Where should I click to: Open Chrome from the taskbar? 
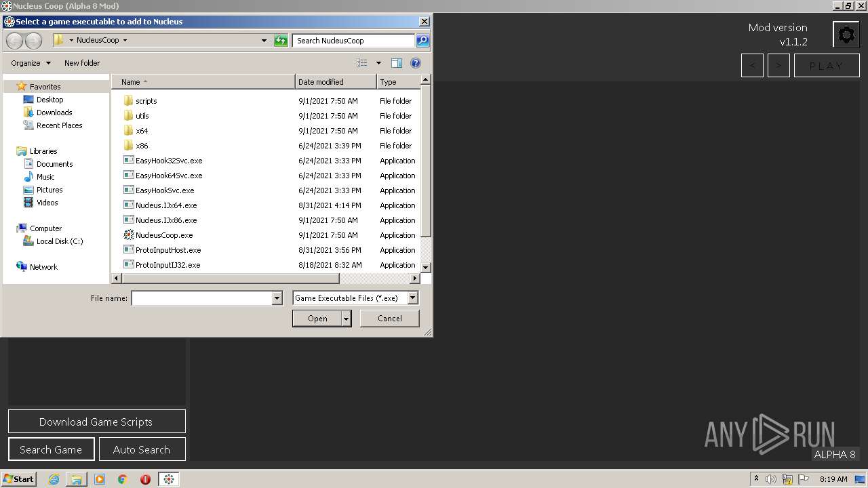(x=123, y=479)
